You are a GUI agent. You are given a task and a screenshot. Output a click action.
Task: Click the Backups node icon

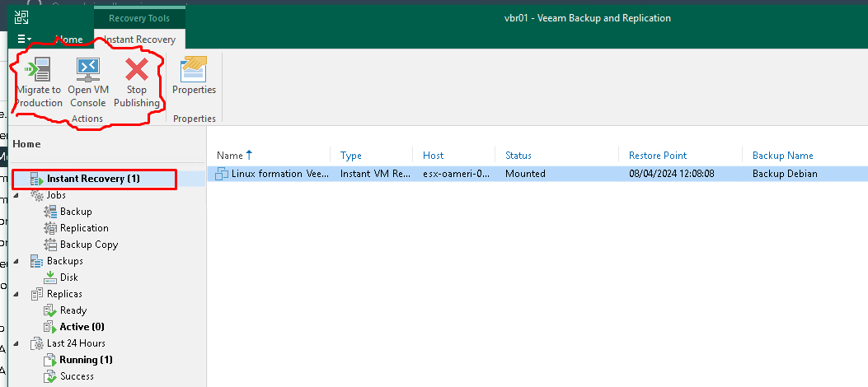[37, 261]
